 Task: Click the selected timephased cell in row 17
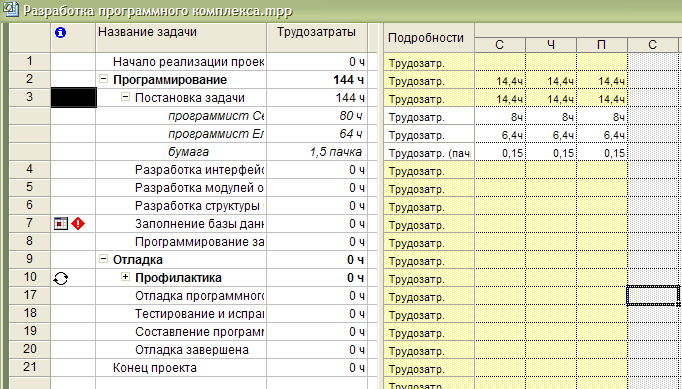[653, 296]
